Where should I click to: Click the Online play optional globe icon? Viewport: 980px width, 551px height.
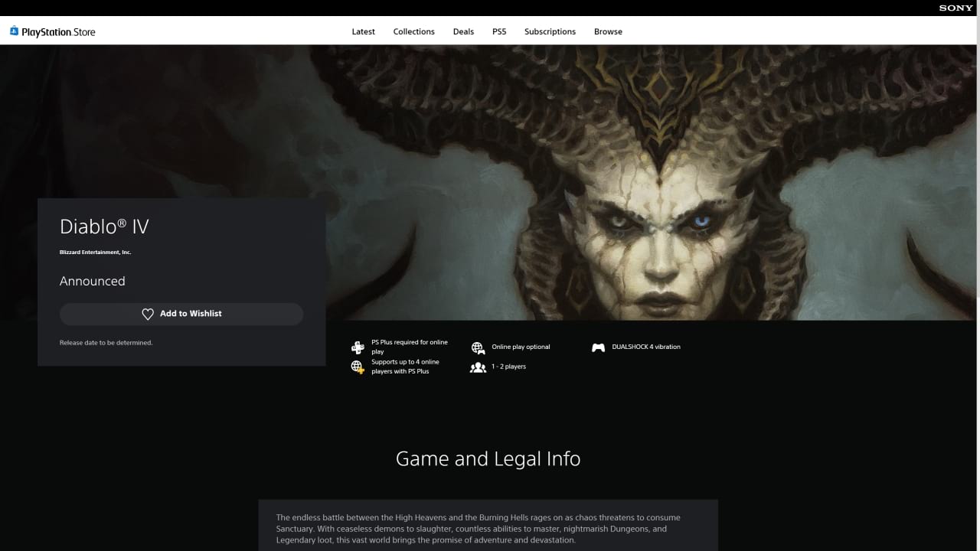coord(478,347)
